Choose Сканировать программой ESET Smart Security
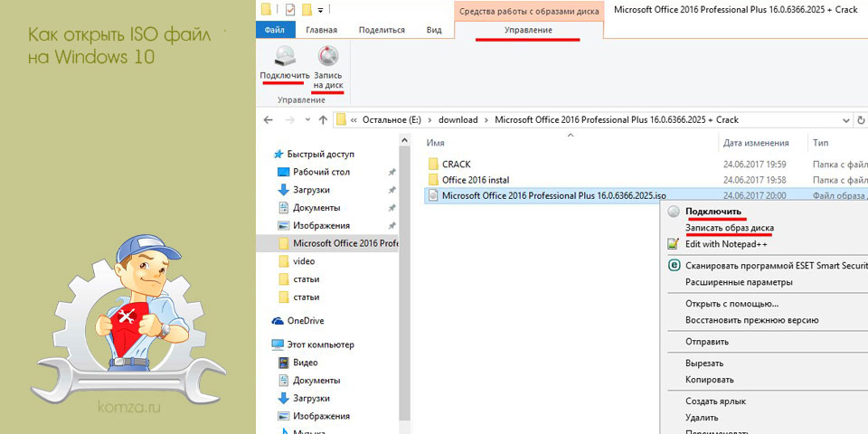 [x=776, y=265]
